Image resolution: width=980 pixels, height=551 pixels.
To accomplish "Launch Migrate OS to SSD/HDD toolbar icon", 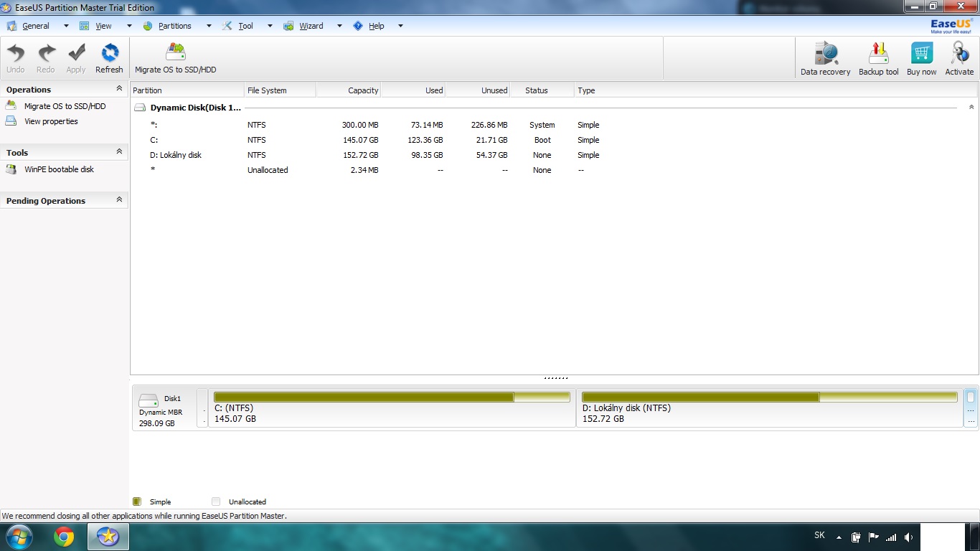I will [x=175, y=52].
